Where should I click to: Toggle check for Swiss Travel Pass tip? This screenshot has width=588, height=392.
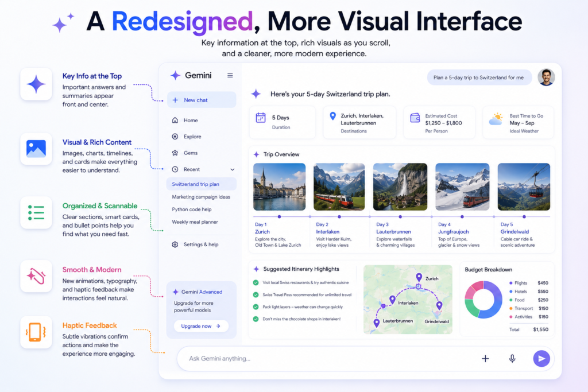tap(256, 294)
